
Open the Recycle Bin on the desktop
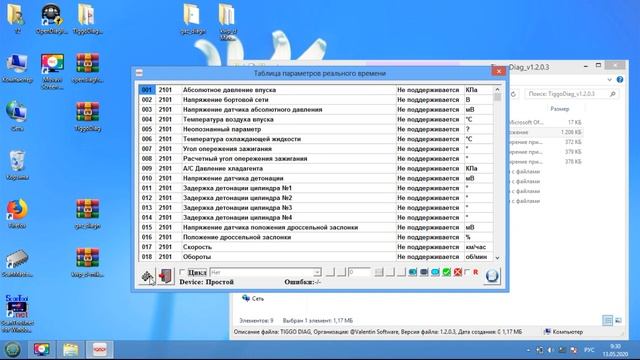[x=17, y=165]
